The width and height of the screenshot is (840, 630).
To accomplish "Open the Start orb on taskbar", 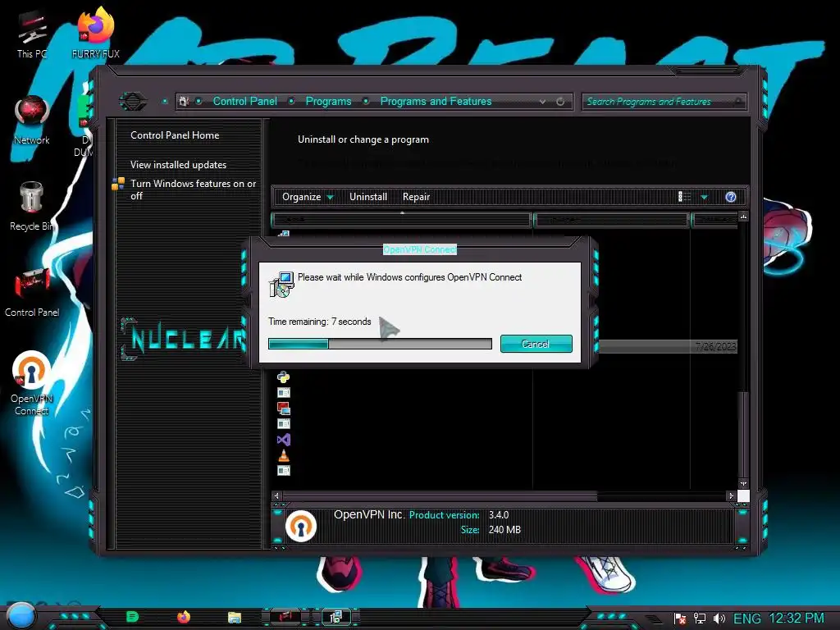I will point(21,615).
